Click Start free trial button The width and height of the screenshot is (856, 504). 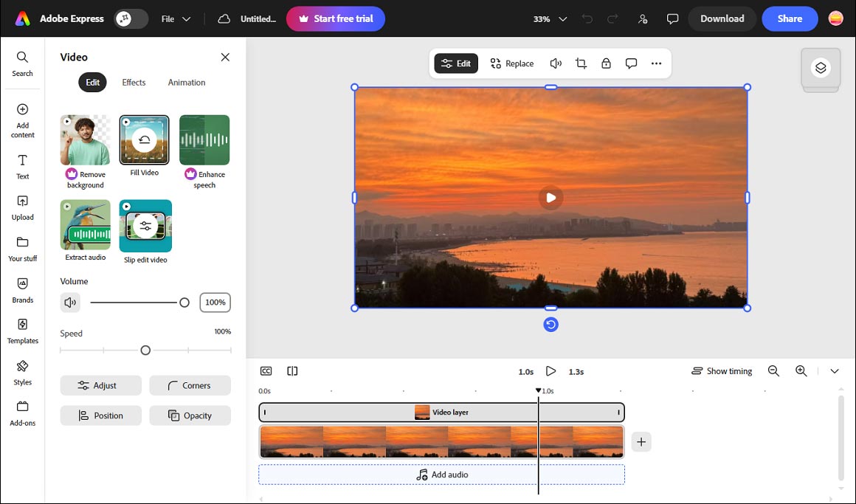click(x=336, y=18)
